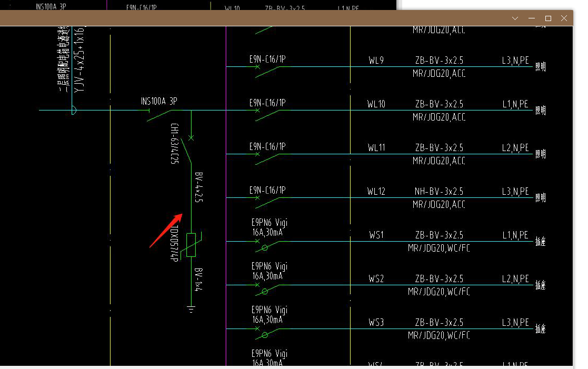Click the MR/JDG20,ACC label under WL9
This screenshot has height=369, width=588.
pos(438,74)
